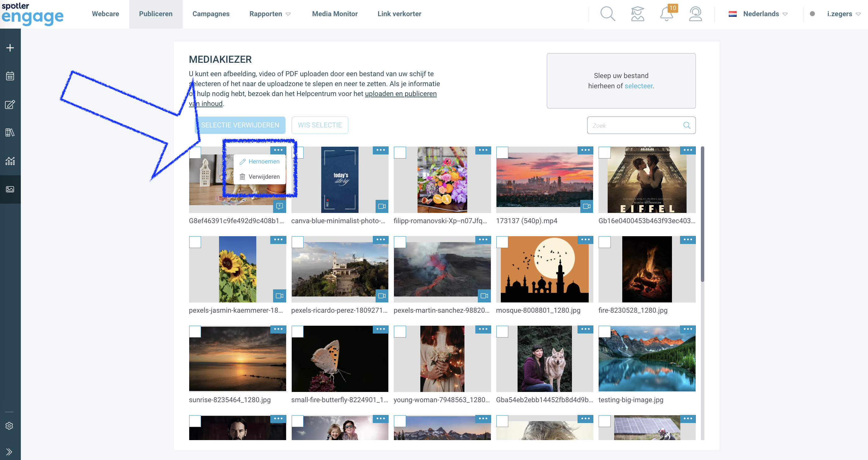Select checkbox of G8ef46391c9fe image
The image size is (868, 460).
coord(195,153)
